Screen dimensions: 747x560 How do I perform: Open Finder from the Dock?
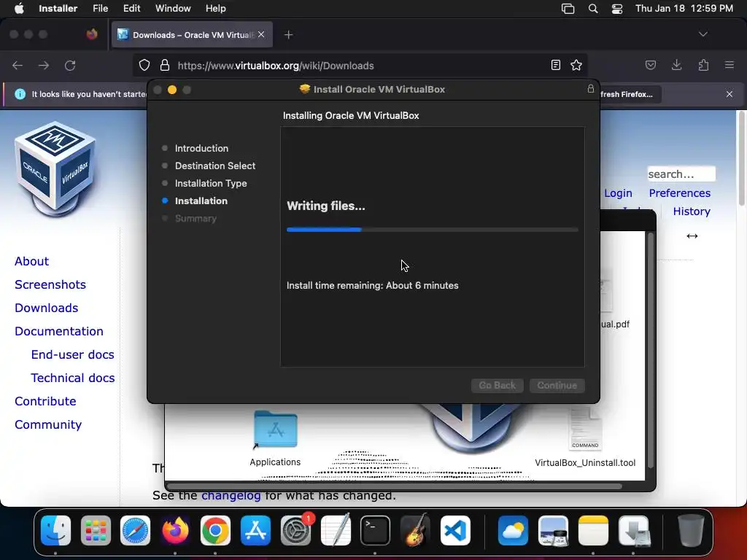point(55,530)
